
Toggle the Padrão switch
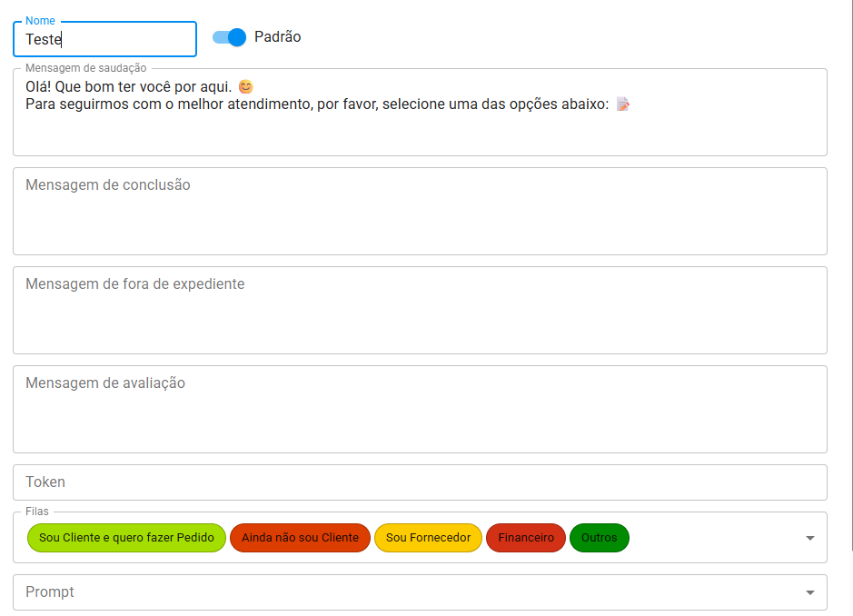point(229,37)
